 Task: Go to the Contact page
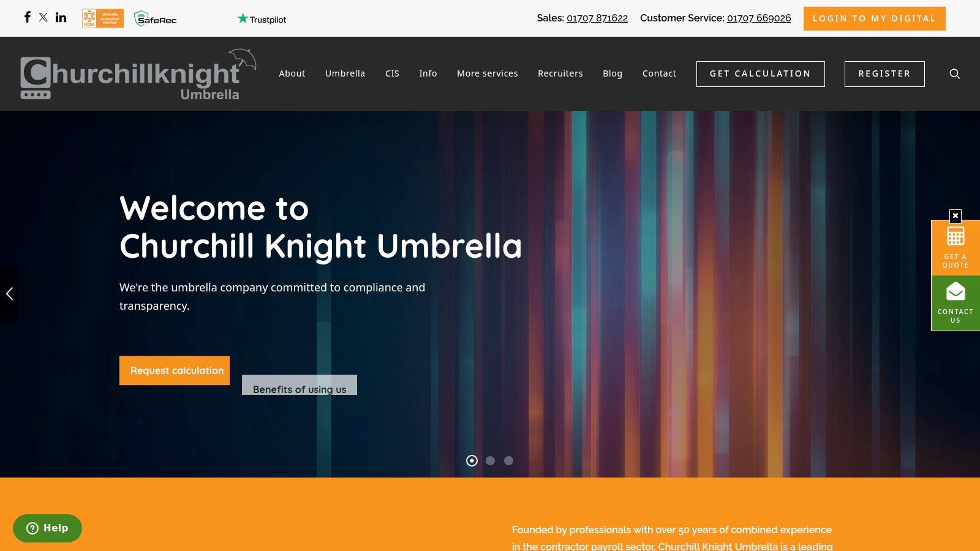[659, 73]
